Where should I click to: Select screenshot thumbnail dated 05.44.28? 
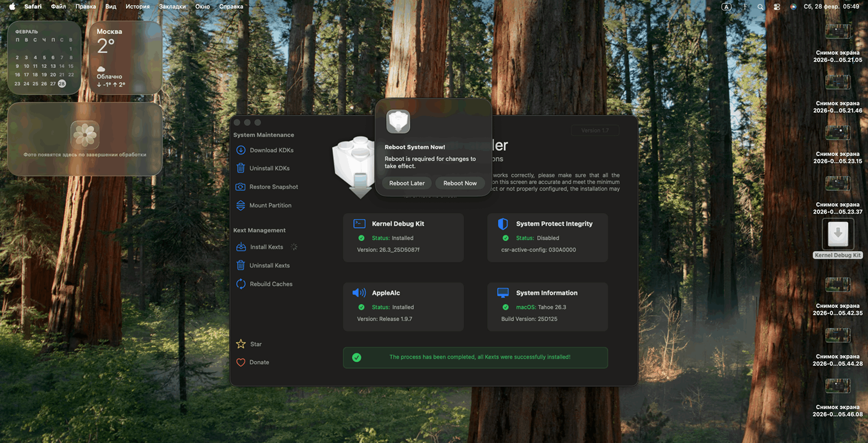point(838,335)
